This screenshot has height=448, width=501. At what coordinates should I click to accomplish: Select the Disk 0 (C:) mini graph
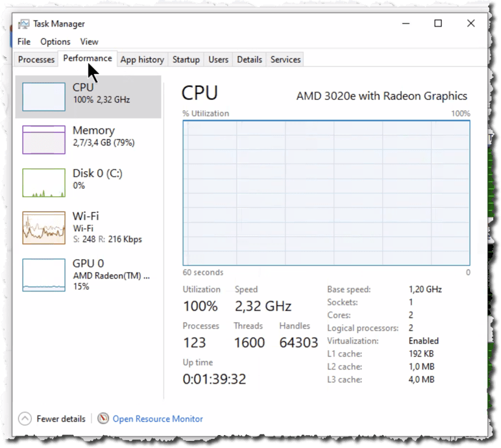coord(43,182)
